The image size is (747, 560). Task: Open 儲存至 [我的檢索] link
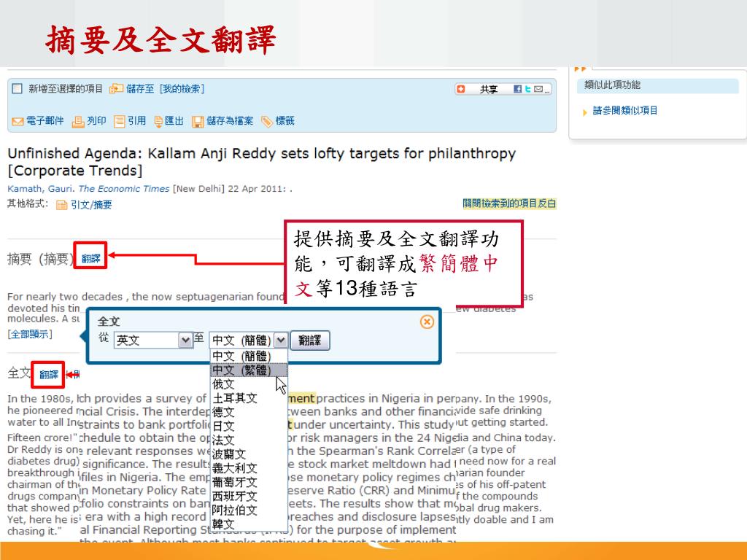[x=166, y=88]
